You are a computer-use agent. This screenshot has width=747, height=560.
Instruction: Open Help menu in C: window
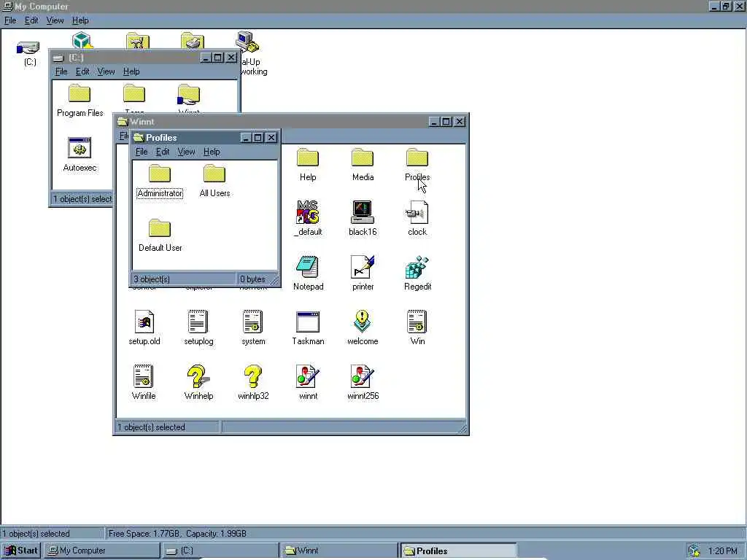[131, 71]
